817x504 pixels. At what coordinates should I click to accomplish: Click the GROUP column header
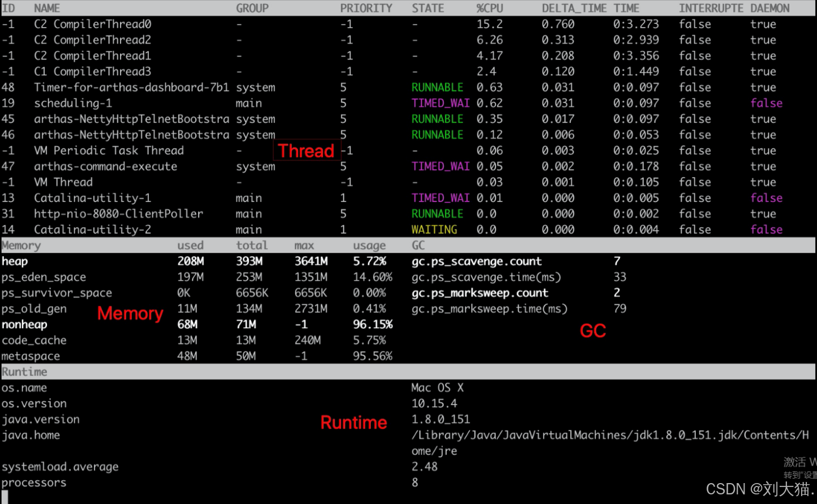pos(253,8)
